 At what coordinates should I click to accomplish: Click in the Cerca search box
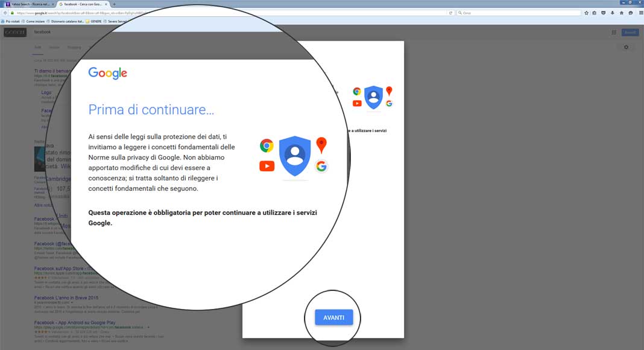[519, 13]
